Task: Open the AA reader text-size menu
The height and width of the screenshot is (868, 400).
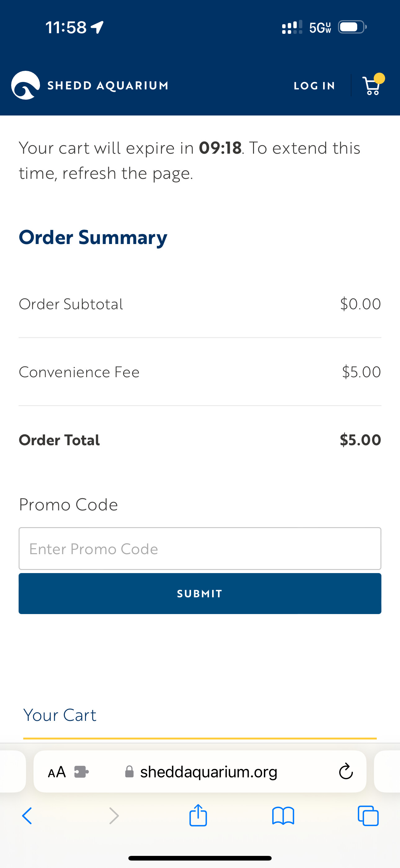Action: pyautogui.click(x=56, y=772)
